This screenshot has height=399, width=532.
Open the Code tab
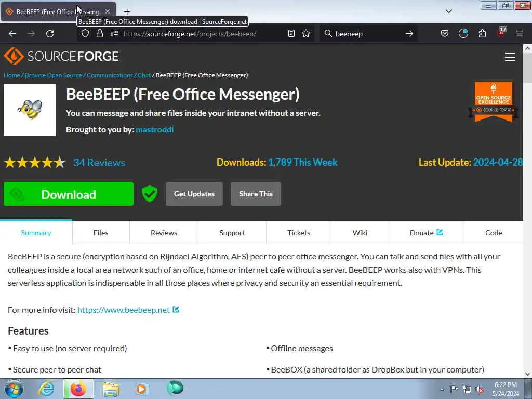pos(494,233)
